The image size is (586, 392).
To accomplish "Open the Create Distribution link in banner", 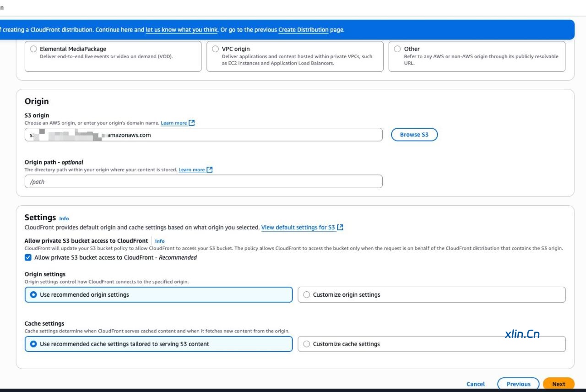I will 303,30.
